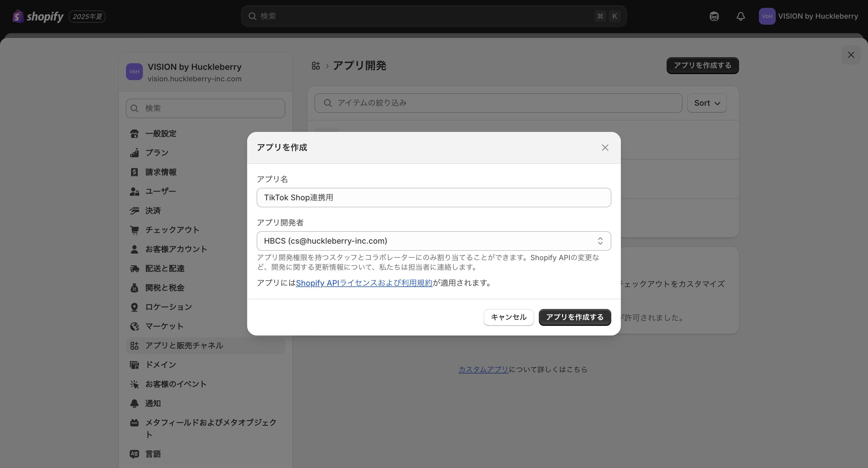This screenshot has width=868, height=468.
Task: Click the アプリ名 text field
Action: [434, 198]
